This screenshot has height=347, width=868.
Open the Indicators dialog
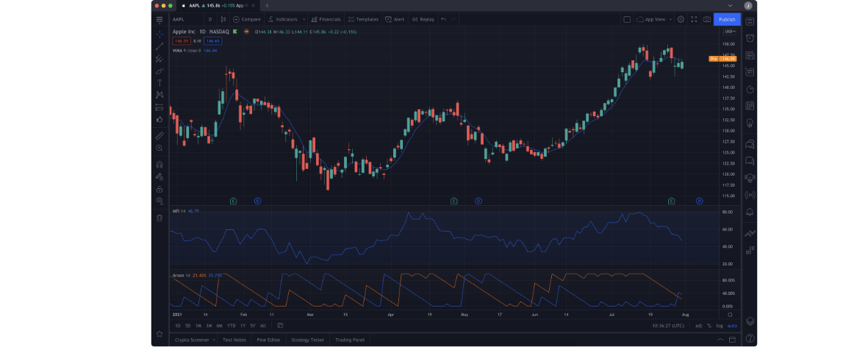click(283, 19)
